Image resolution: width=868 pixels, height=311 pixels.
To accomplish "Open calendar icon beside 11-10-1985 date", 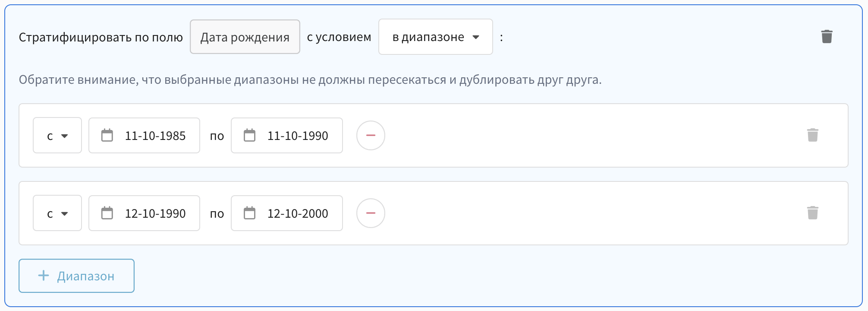I will pos(107,136).
